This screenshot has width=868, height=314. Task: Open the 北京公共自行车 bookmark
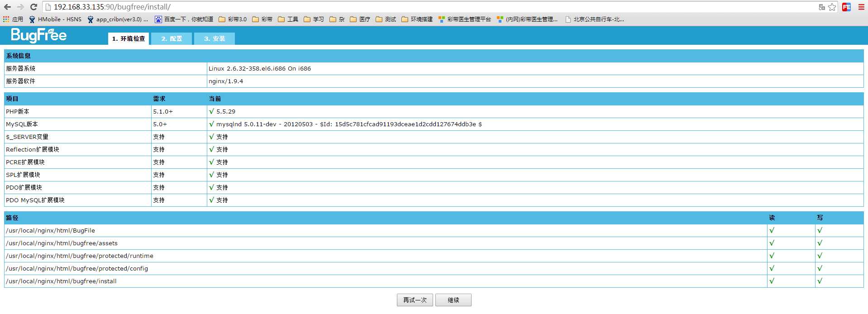pyautogui.click(x=595, y=19)
